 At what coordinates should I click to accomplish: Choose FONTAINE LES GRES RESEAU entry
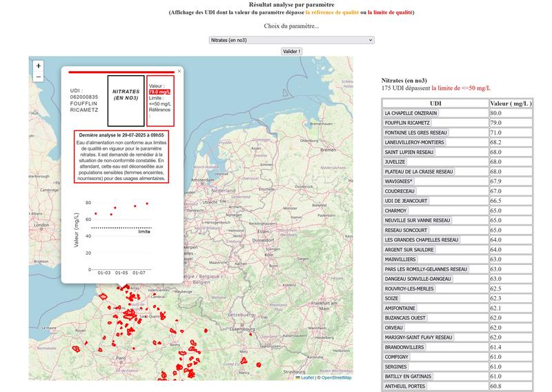pyautogui.click(x=415, y=133)
